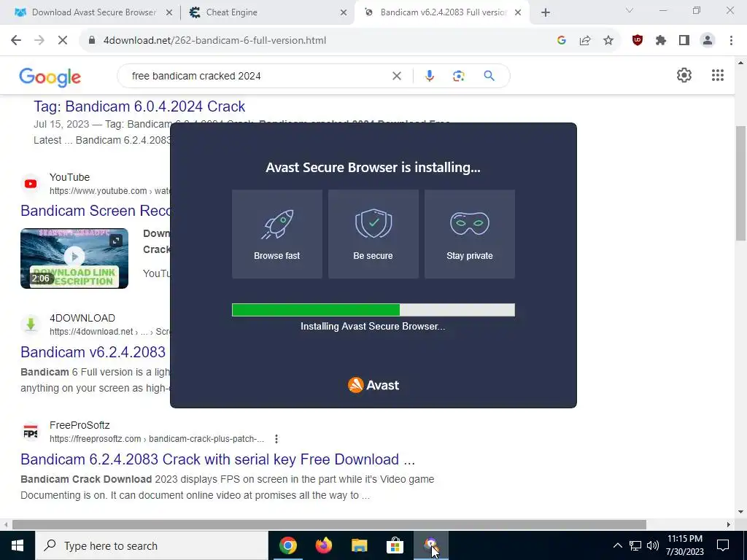
Task: Show hidden system tray icons
Action: [x=617, y=545]
